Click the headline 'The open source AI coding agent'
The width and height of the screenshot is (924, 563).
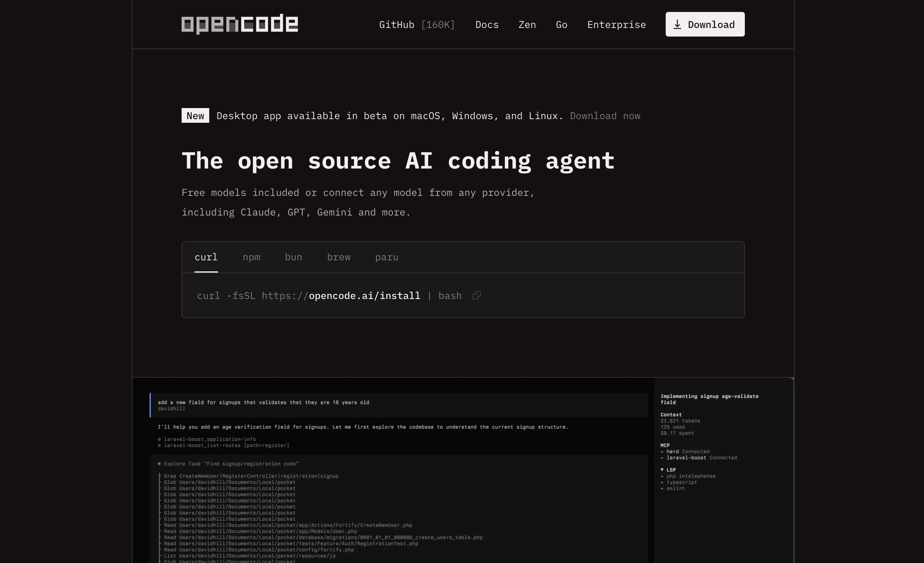[x=398, y=161]
